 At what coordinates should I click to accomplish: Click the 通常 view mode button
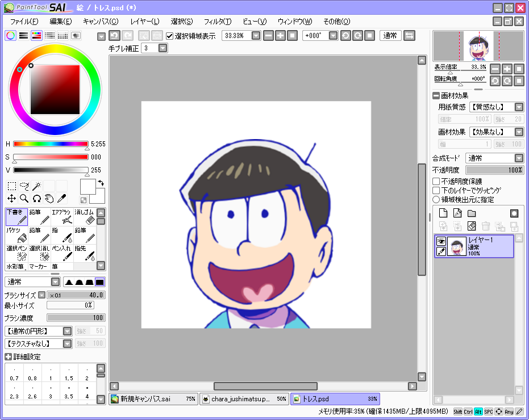(x=390, y=35)
